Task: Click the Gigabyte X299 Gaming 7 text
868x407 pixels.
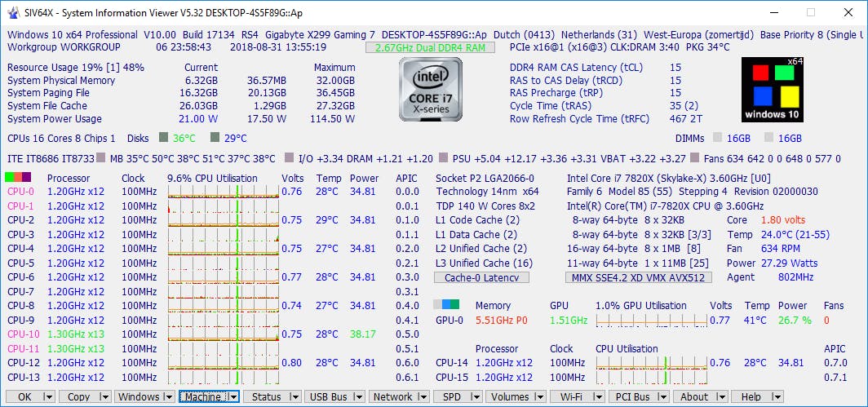Action: click(320, 34)
